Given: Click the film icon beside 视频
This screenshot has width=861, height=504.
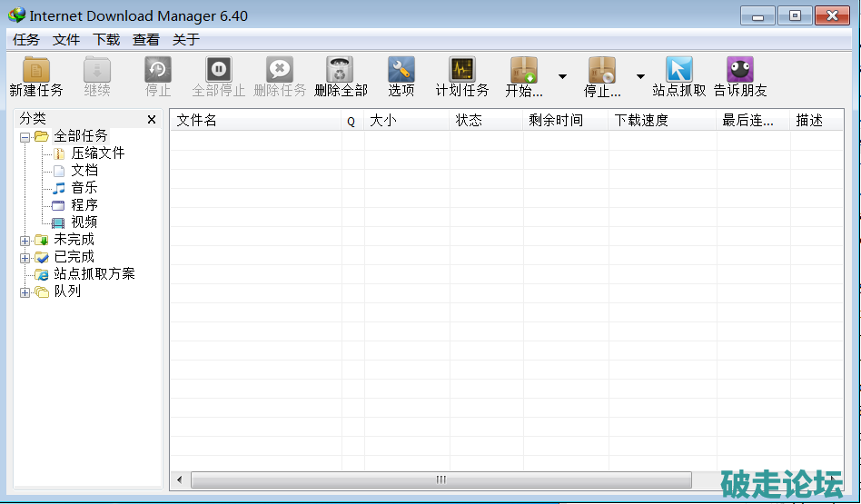Looking at the screenshot, I should (x=58, y=222).
